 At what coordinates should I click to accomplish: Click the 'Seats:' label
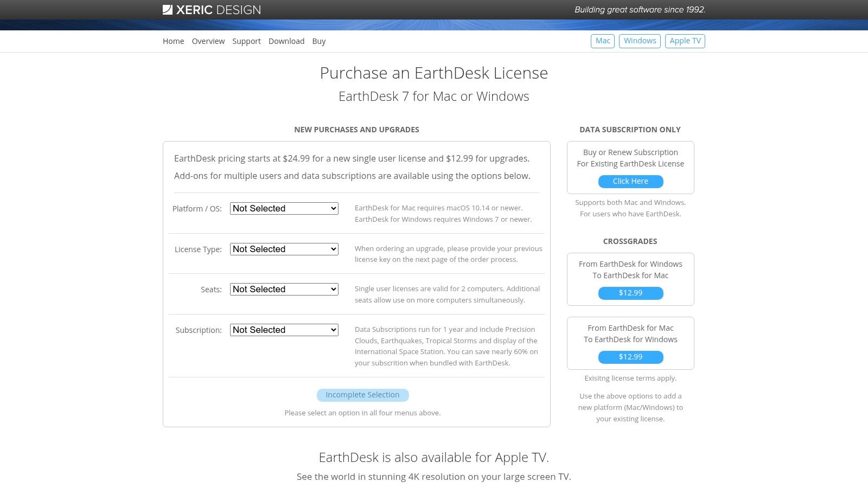[x=211, y=290]
